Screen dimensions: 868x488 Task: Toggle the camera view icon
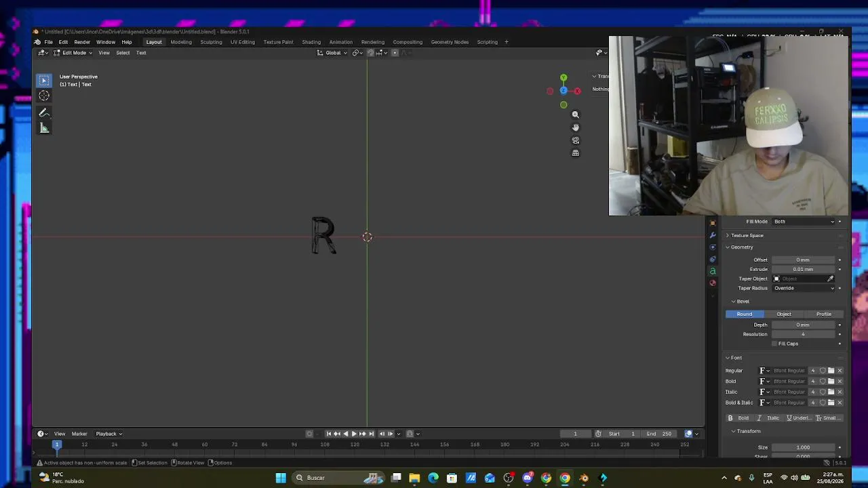tap(576, 140)
